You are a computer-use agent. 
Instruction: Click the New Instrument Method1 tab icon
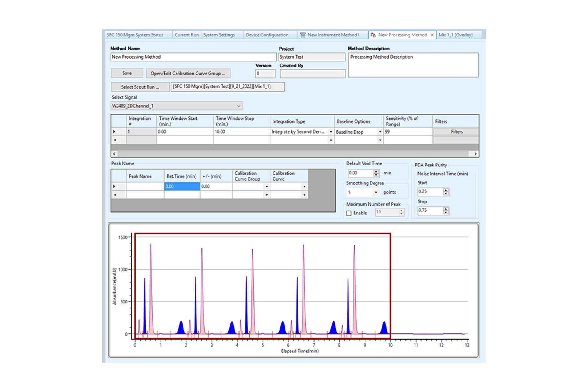(303, 35)
